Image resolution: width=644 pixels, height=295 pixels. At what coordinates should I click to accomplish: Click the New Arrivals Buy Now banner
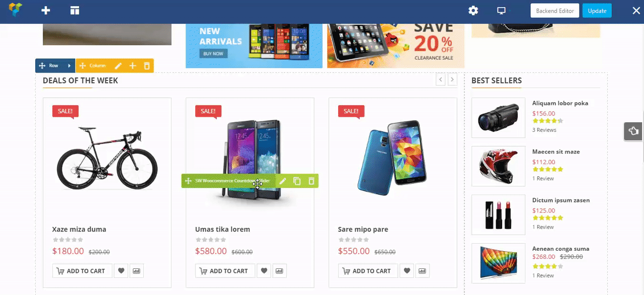(x=254, y=45)
